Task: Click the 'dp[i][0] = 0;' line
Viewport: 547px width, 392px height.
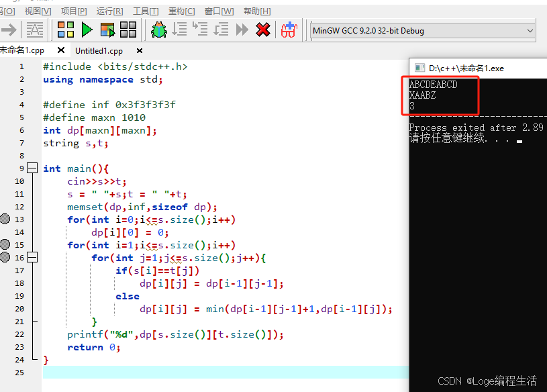Action: tap(130, 232)
